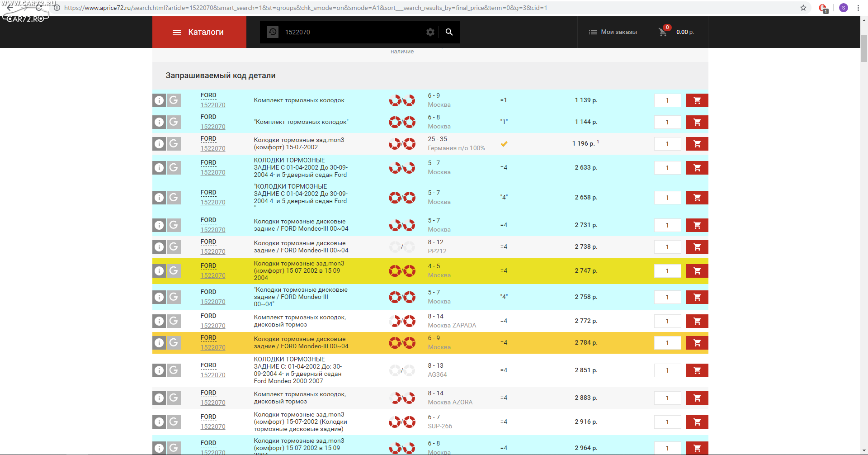Click price '2 964 р.'
Image resolution: width=868 pixels, height=455 pixels.
(x=586, y=448)
